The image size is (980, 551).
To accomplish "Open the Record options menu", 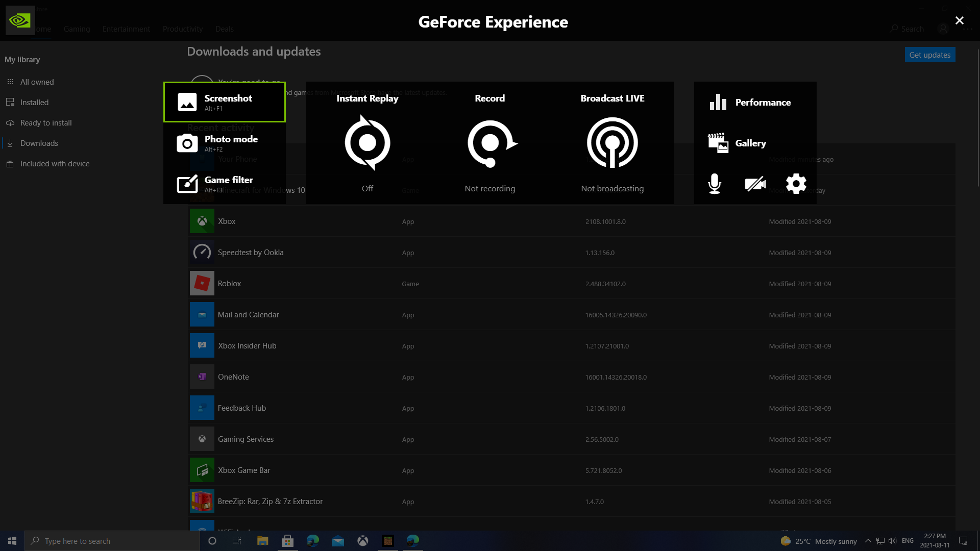I will 490,143.
